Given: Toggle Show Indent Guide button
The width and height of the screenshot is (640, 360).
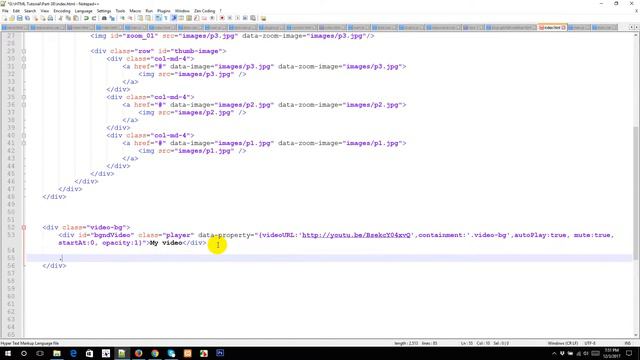Looking at the screenshot, I should tap(174, 18).
